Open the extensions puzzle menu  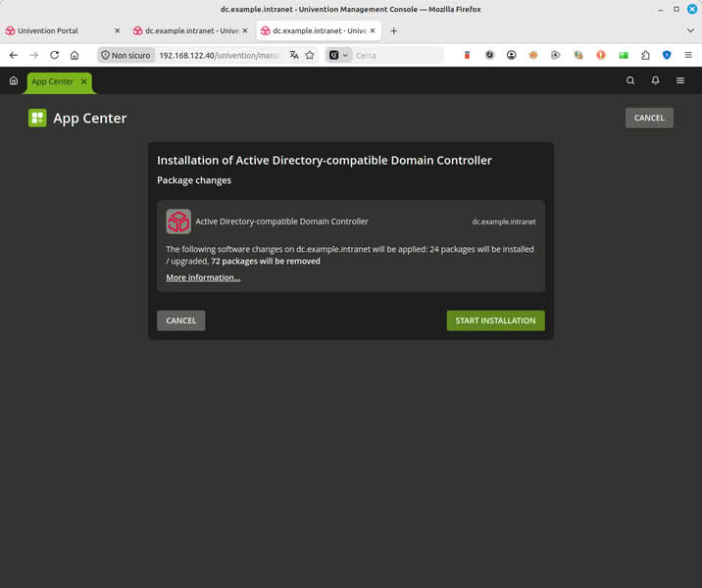[x=645, y=55]
